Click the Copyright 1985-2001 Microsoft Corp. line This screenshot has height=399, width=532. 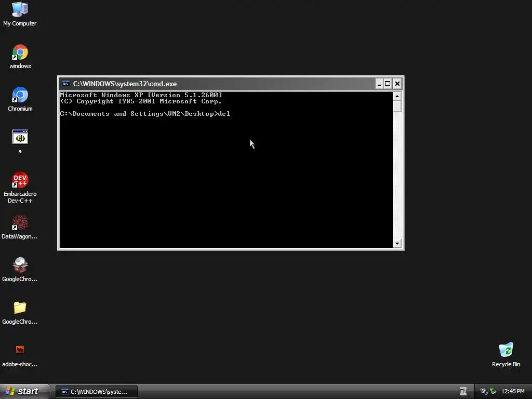pos(141,101)
